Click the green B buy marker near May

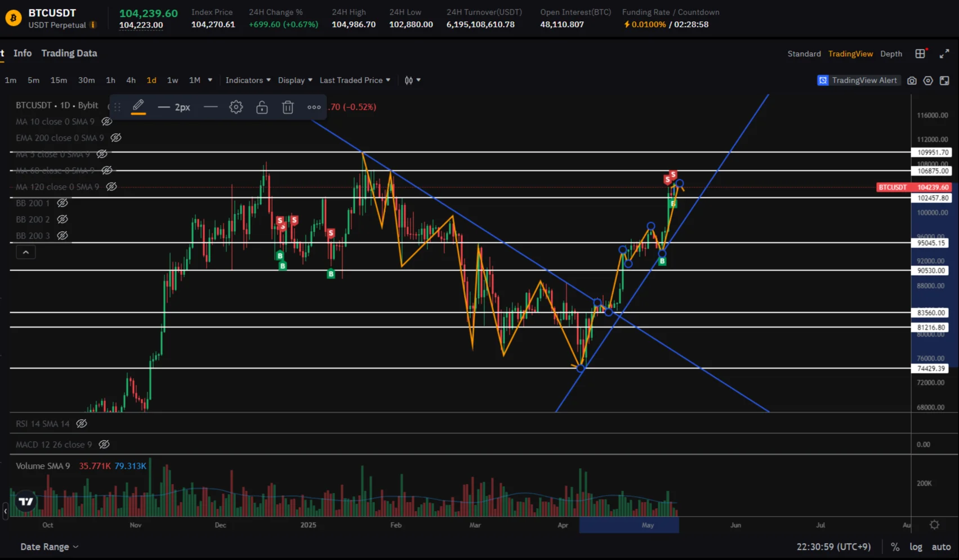click(x=662, y=261)
